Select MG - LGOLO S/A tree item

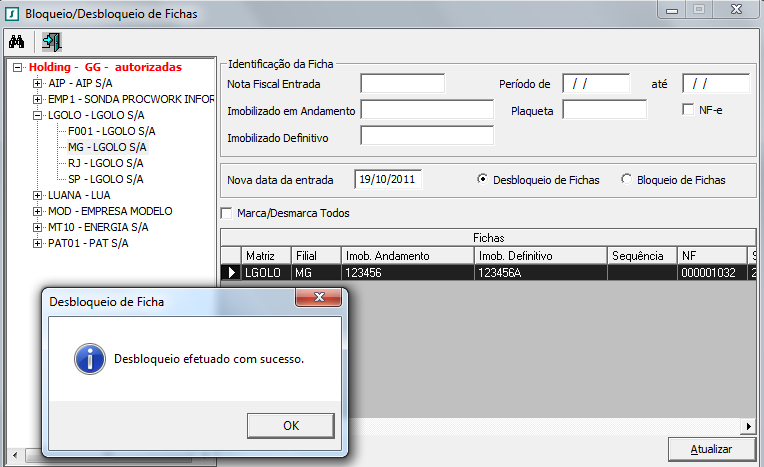click(x=107, y=147)
